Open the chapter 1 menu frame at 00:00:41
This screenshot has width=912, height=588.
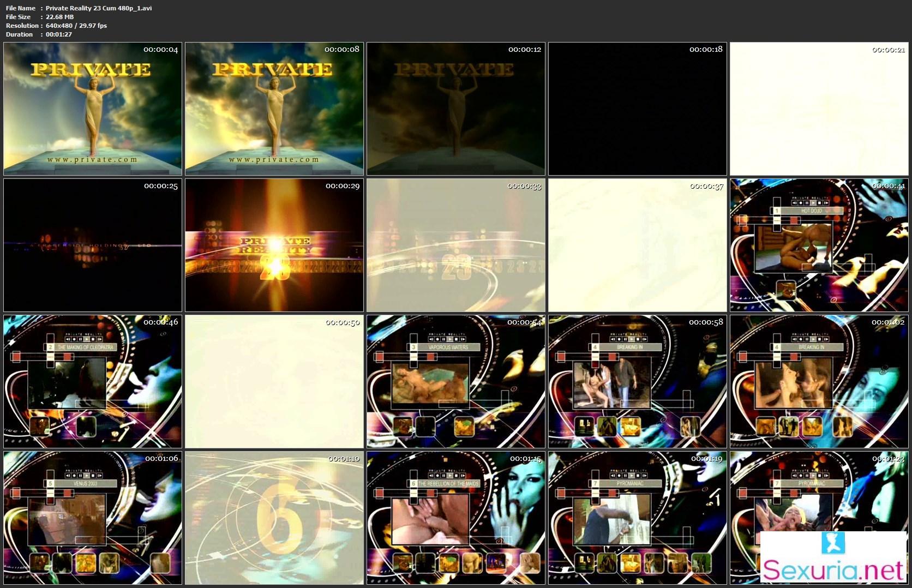[819, 245]
